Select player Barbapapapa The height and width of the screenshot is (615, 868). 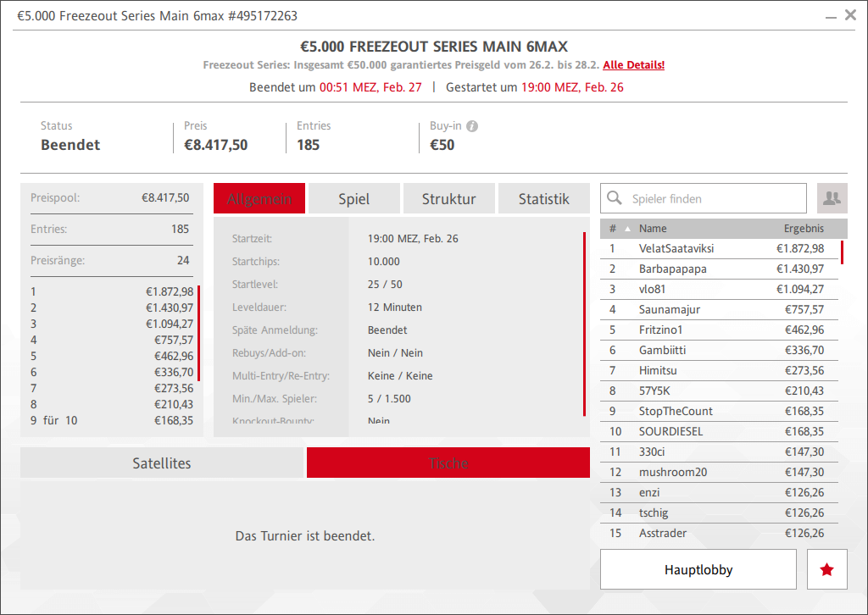pyautogui.click(x=719, y=269)
